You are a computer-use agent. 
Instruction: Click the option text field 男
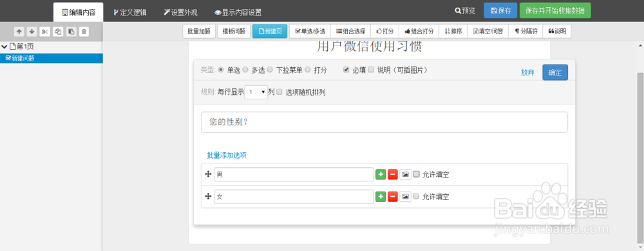(x=294, y=174)
